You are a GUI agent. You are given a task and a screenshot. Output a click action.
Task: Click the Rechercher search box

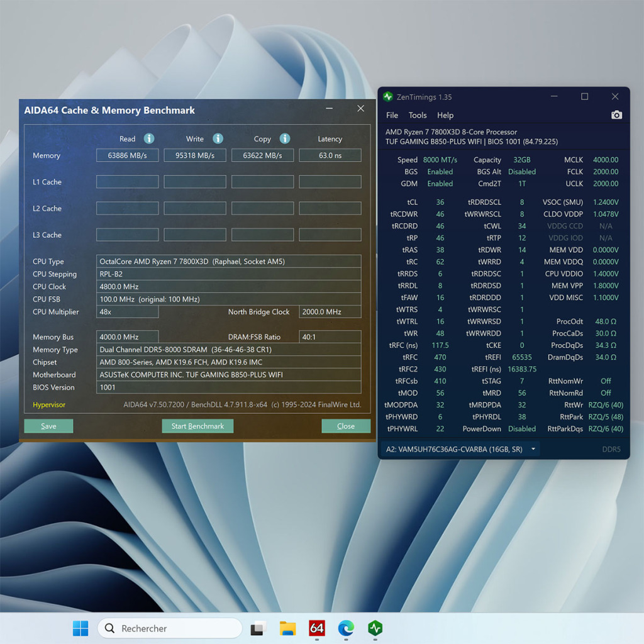[x=170, y=628]
